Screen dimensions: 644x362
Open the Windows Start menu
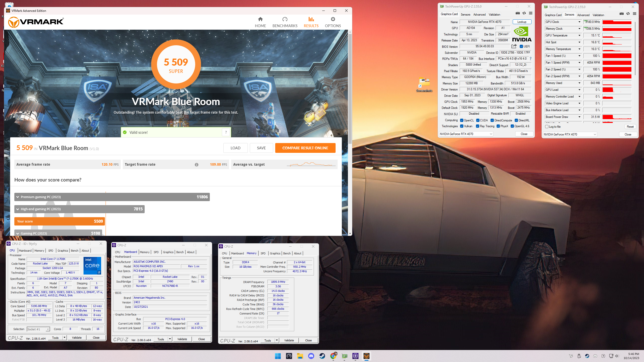[x=278, y=356]
